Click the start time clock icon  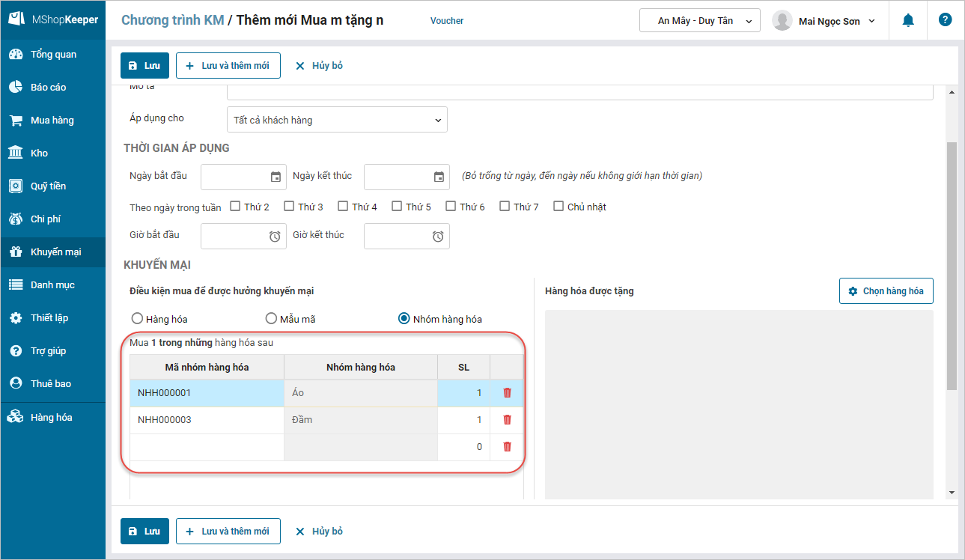[275, 237]
